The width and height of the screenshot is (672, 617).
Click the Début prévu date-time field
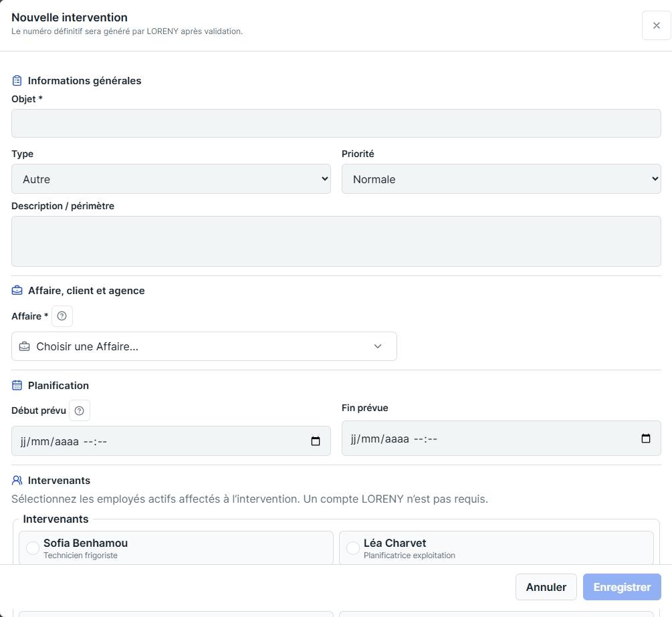[171, 441]
